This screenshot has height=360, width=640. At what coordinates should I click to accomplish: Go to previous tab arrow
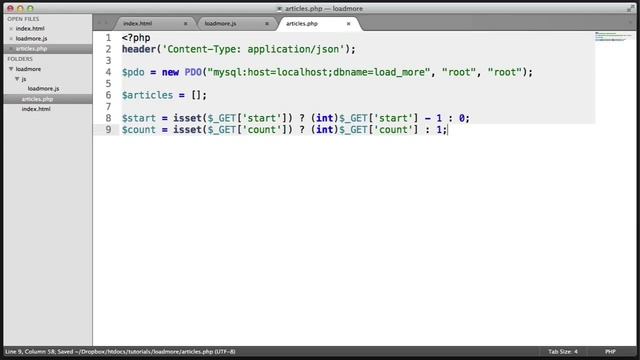click(99, 23)
